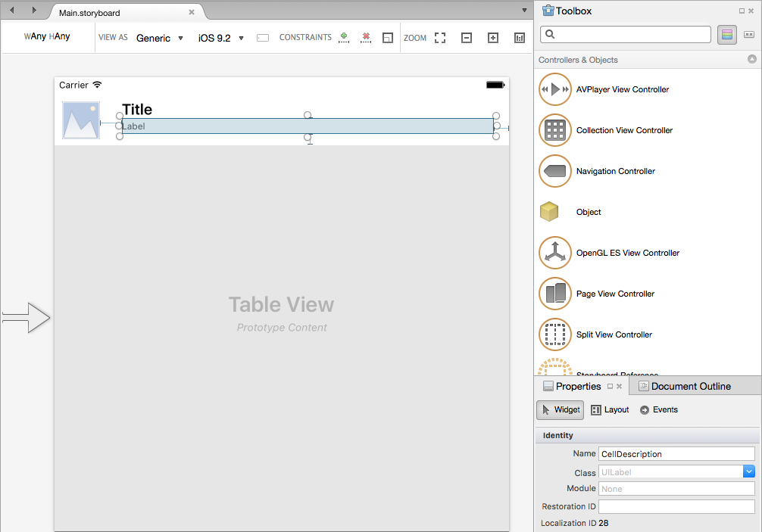Select the Title label in the cell
762x532 pixels.
[137, 109]
